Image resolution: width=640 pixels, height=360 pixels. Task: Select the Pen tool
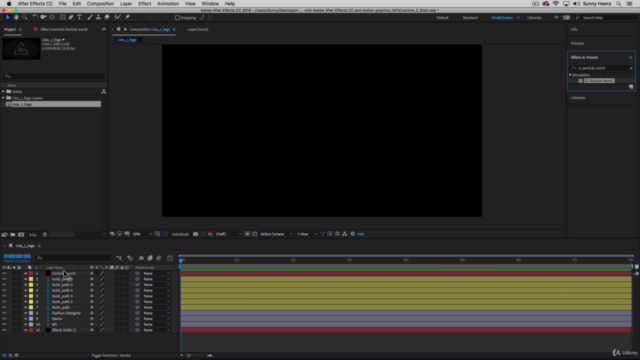(71, 18)
